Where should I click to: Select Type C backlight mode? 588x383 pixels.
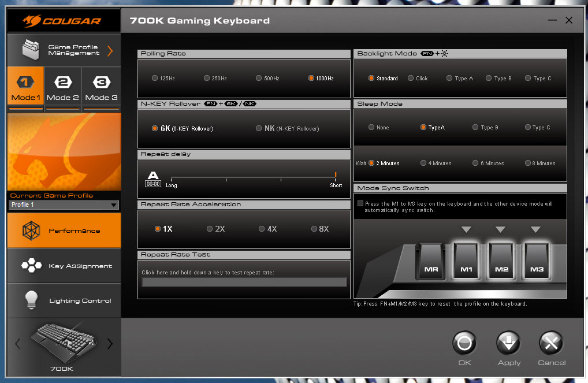528,78
